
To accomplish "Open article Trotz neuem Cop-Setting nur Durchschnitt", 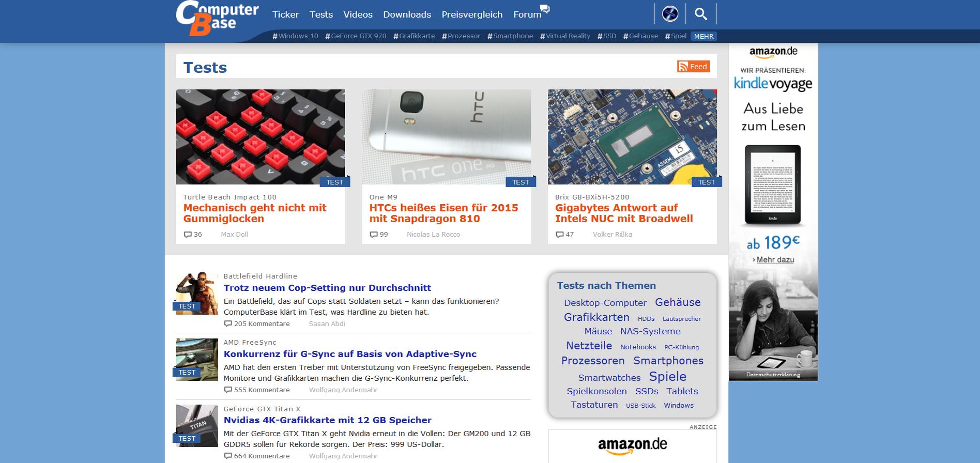I will click(327, 288).
